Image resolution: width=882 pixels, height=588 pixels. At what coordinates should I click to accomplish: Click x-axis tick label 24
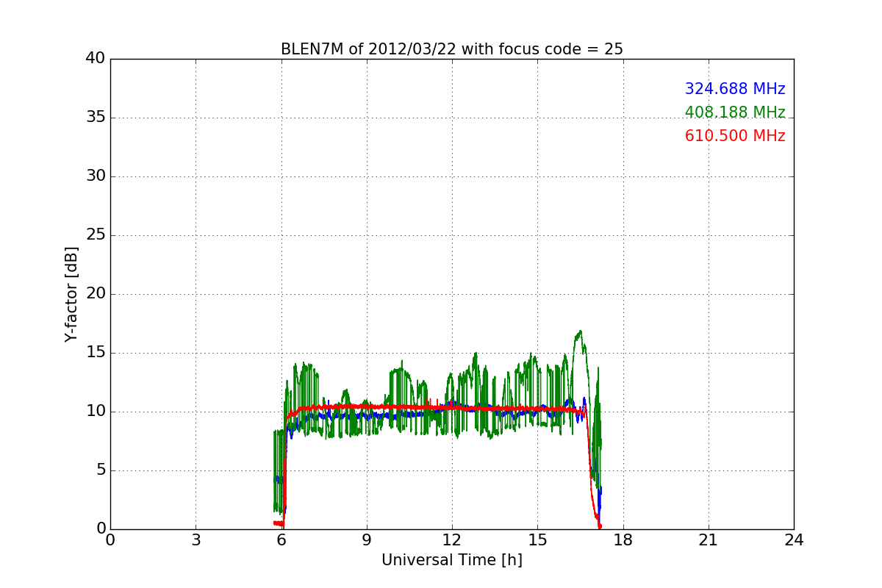pos(794,540)
